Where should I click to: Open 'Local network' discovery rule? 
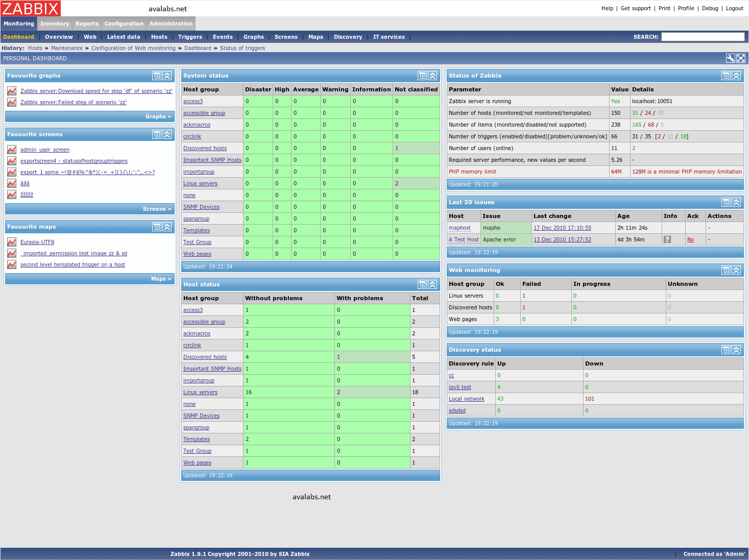[467, 399]
